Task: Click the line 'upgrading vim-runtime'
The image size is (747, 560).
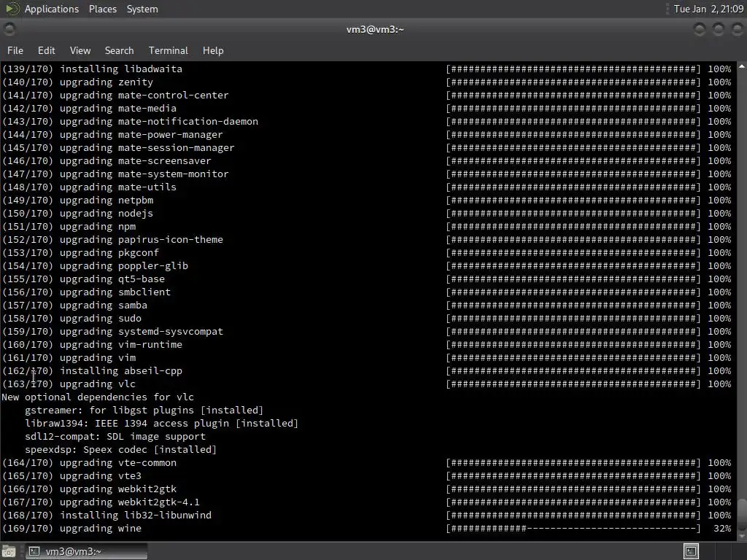Action: pos(92,344)
